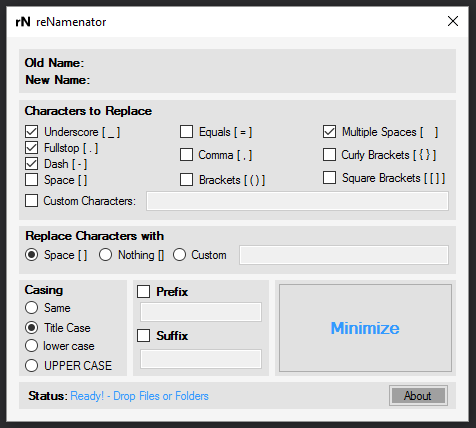Click the rN app icon in title bar

click(x=23, y=22)
